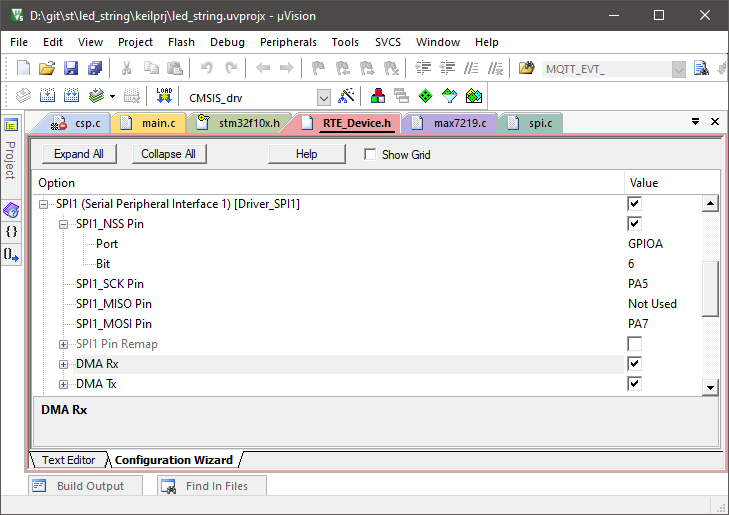Open the Find In Files panel

(212, 486)
